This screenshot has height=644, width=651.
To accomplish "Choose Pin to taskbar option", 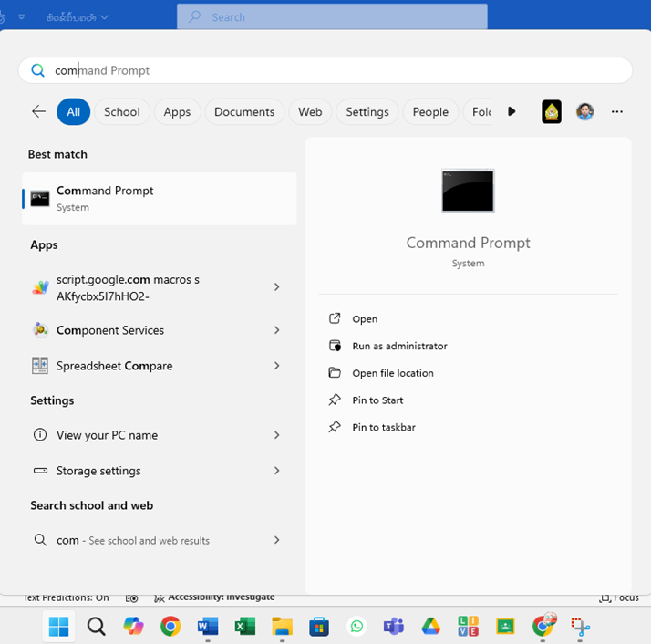I will click(384, 427).
